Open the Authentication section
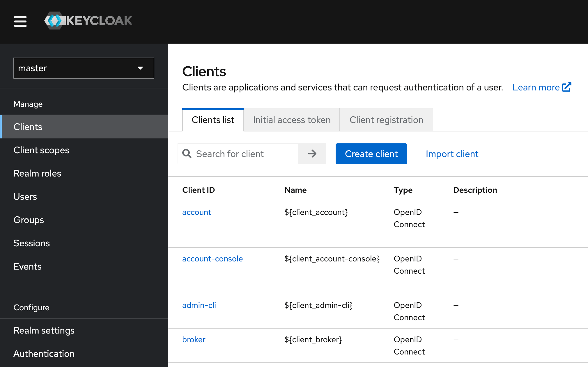The height and width of the screenshot is (367, 588). (x=44, y=353)
